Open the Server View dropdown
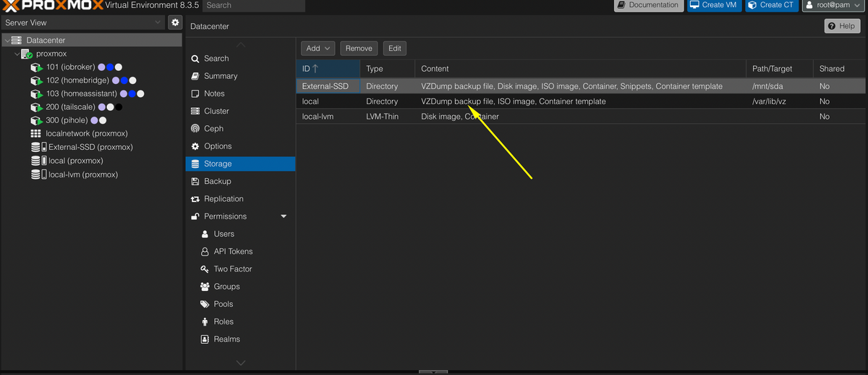This screenshot has width=868, height=375. point(158,22)
